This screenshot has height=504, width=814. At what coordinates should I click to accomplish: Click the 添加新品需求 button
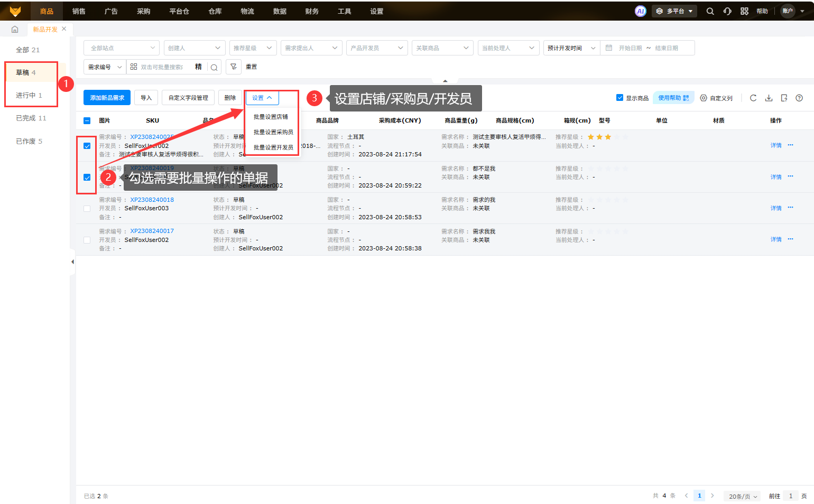(107, 98)
